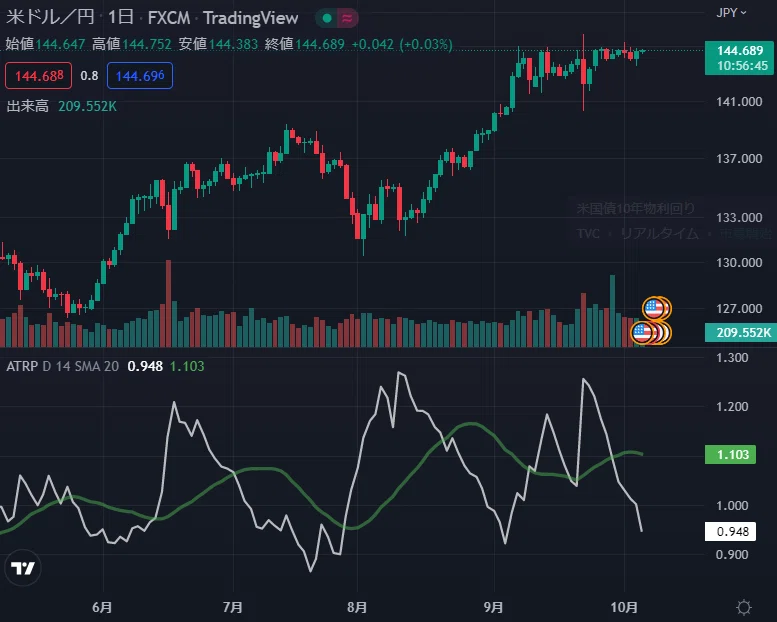
Task: Click the 130.000 price scale label
Action: point(739,263)
